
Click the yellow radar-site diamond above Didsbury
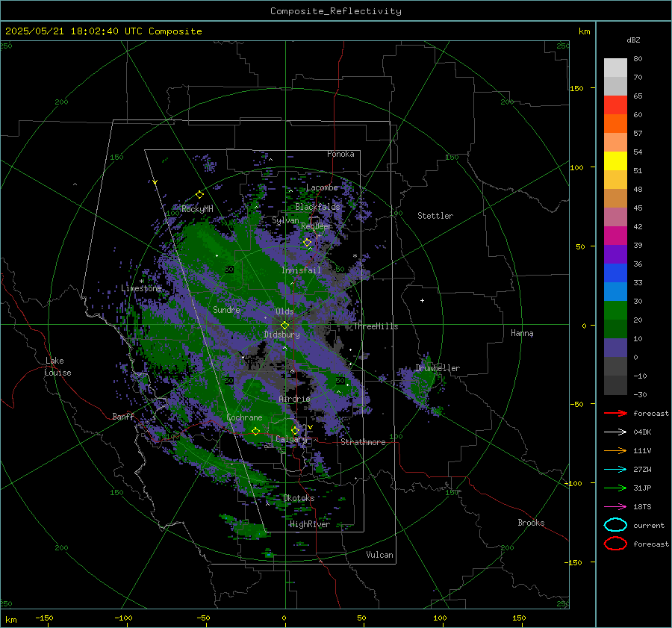pos(284,326)
